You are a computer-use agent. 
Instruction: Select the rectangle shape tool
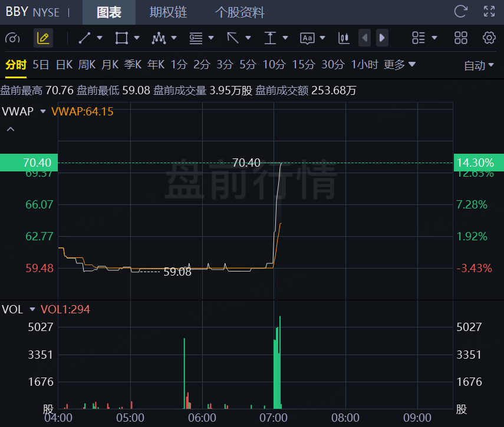pyautogui.click(x=122, y=38)
